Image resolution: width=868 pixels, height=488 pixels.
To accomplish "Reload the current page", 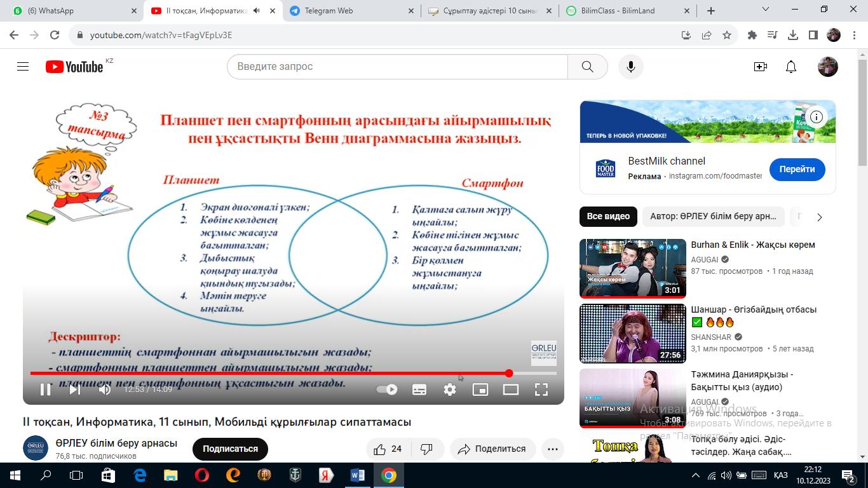I will (x=55, y=36).
